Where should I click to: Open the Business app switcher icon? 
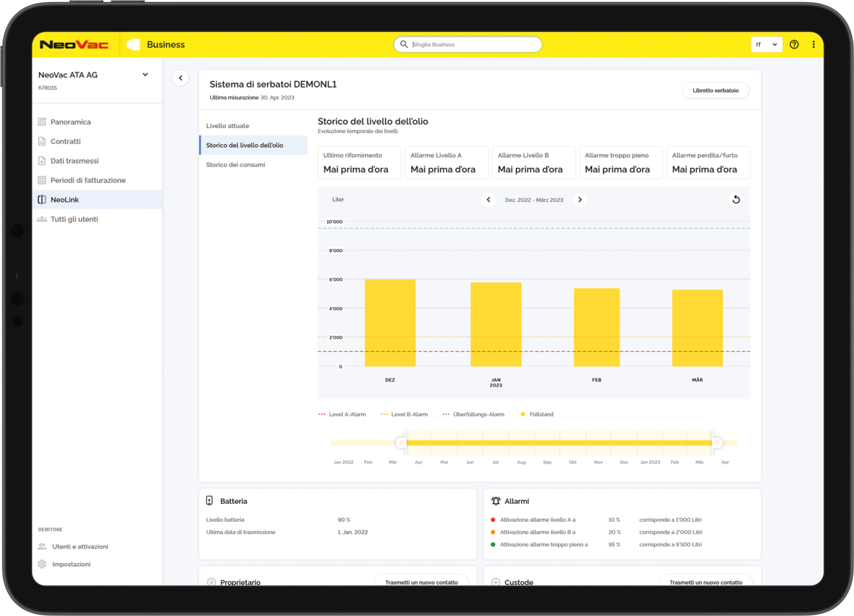pos(133,45)
